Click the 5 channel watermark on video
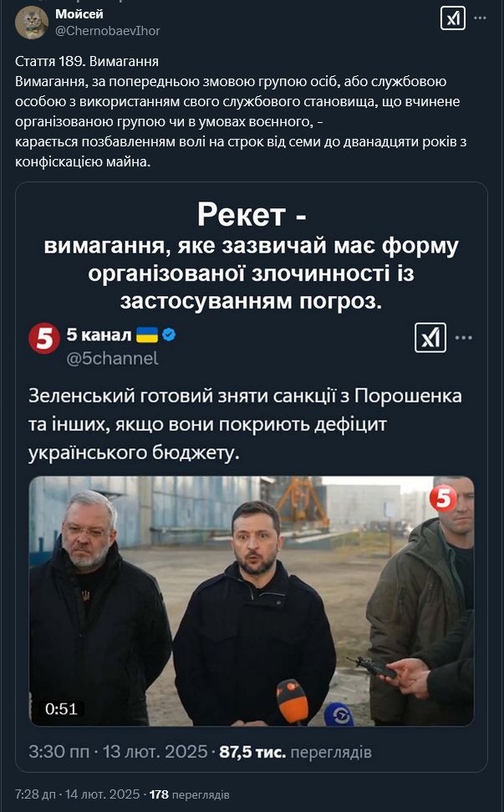Image resolution: width=504 pixels, height=812 pixels. click(444, 498)
